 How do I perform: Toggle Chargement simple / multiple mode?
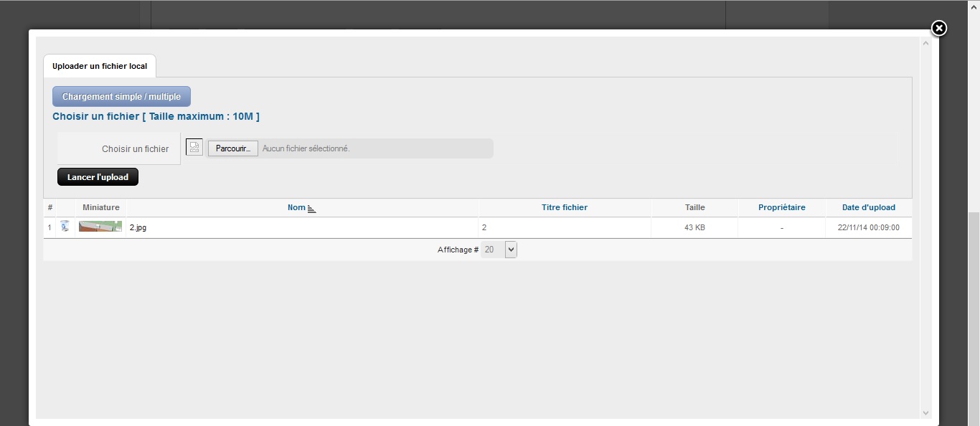tap(121, 97)
